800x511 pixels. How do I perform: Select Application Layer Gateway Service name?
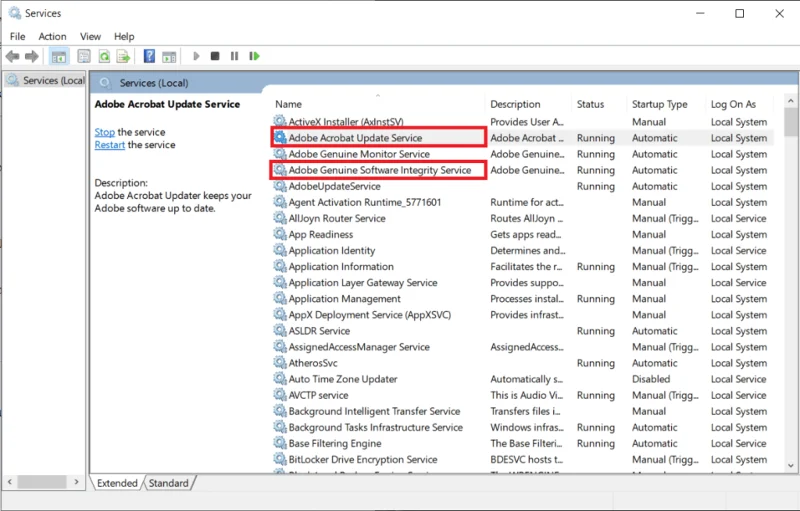[x=363, y=283]
